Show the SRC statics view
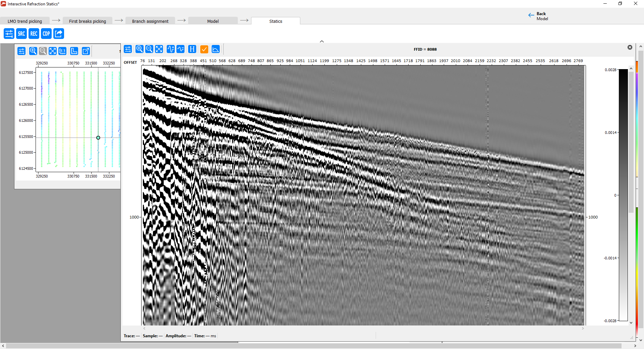644x349 pixels. (x=21, y=34)
